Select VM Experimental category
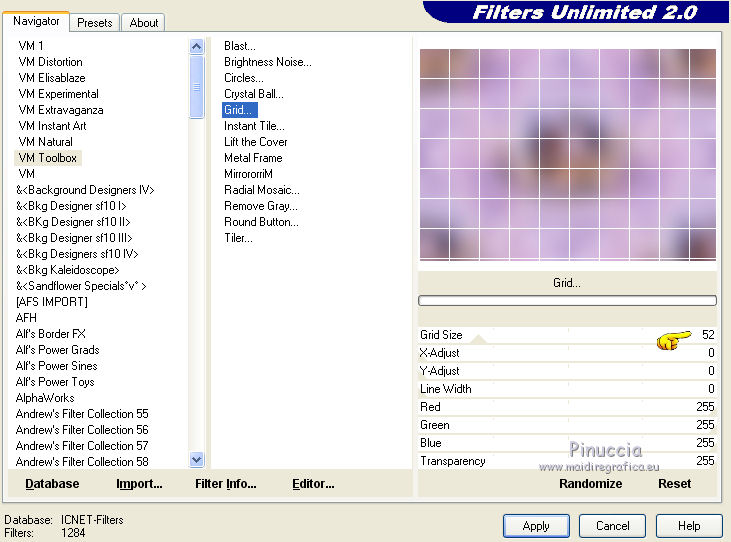 [x=58, y=94]
